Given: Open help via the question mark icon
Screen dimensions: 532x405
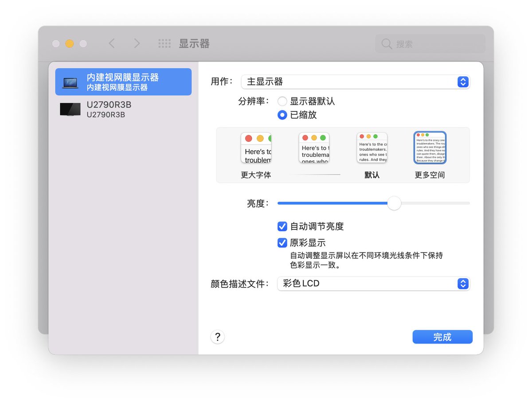Looking at the screenshot, I should (x=217, y=337).
